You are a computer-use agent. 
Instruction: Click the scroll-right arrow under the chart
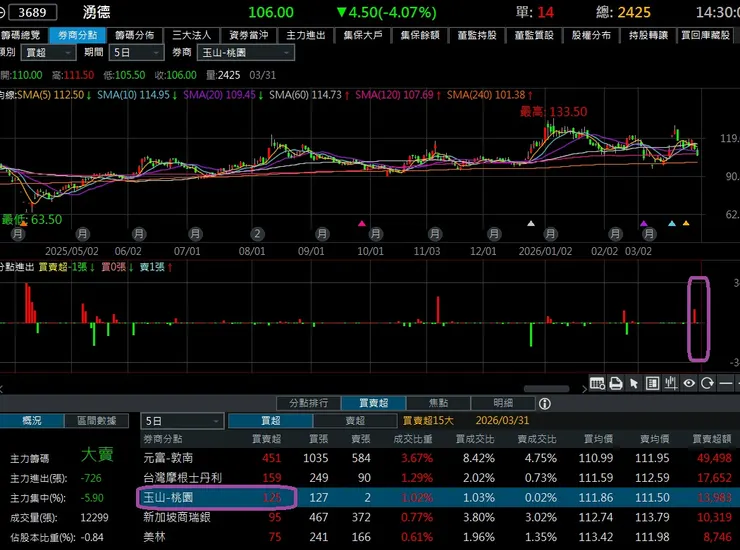pos(584,389)
